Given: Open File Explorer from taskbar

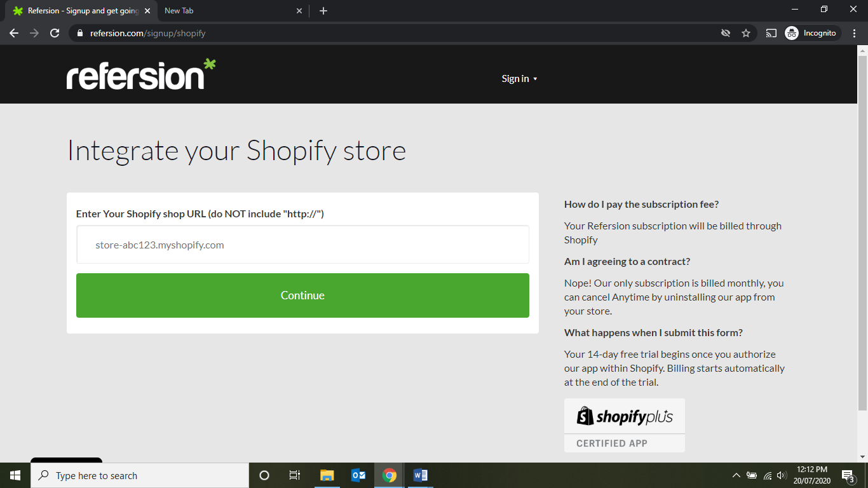Looking at the screenshot, I should (327, 475).
